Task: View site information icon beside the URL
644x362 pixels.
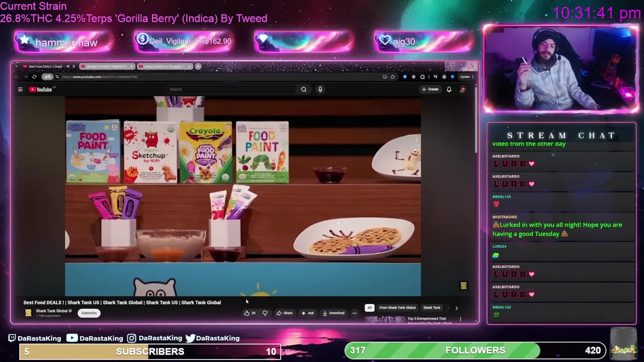Action: (x=57, y=77)
